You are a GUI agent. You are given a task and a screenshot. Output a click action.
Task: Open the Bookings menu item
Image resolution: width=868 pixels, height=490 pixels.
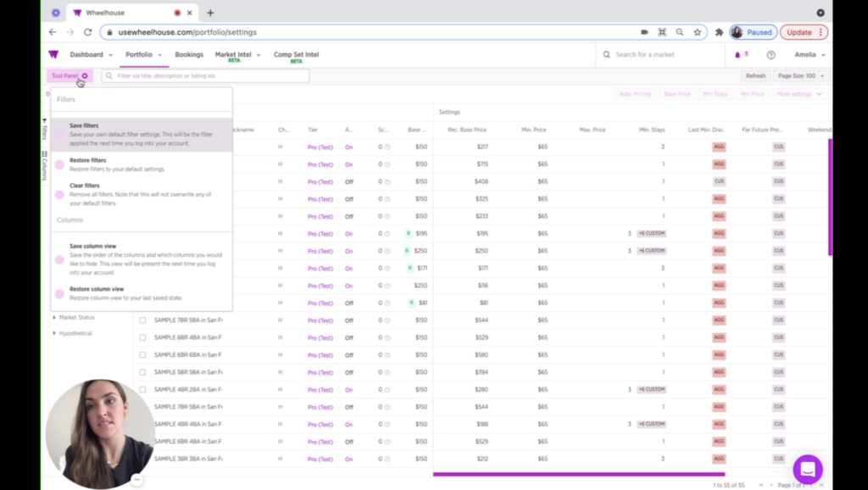pos(189,54)
